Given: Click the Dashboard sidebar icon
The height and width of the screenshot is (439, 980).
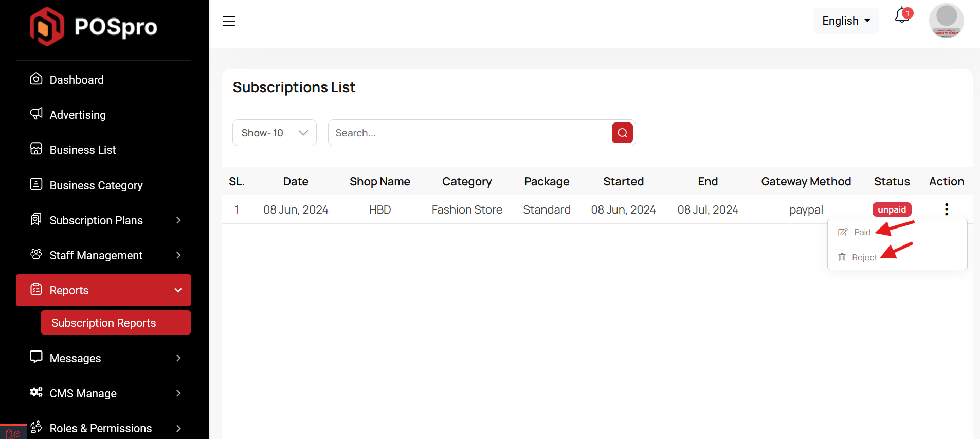Looking at the screenshot, I should [x=36, y=79].
